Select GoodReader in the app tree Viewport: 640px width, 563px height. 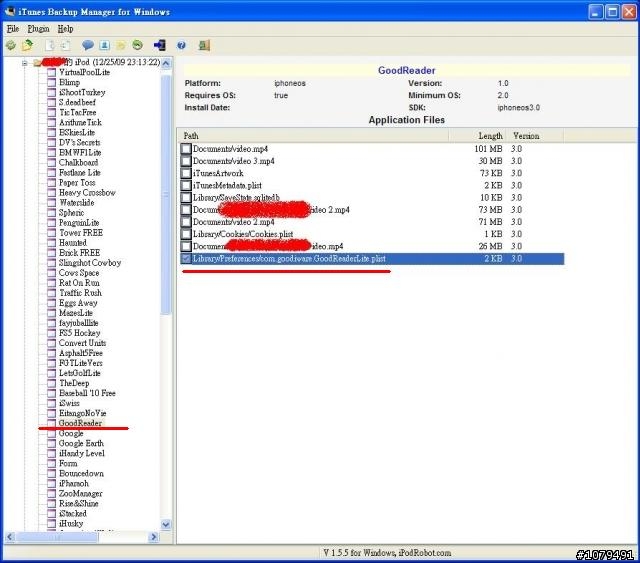80,423
